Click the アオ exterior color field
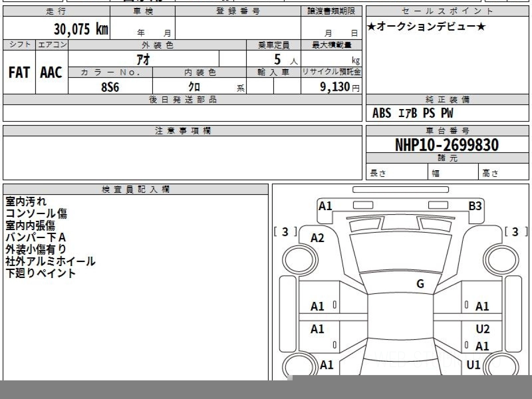532x399 pixels. [x=144, y=59]
